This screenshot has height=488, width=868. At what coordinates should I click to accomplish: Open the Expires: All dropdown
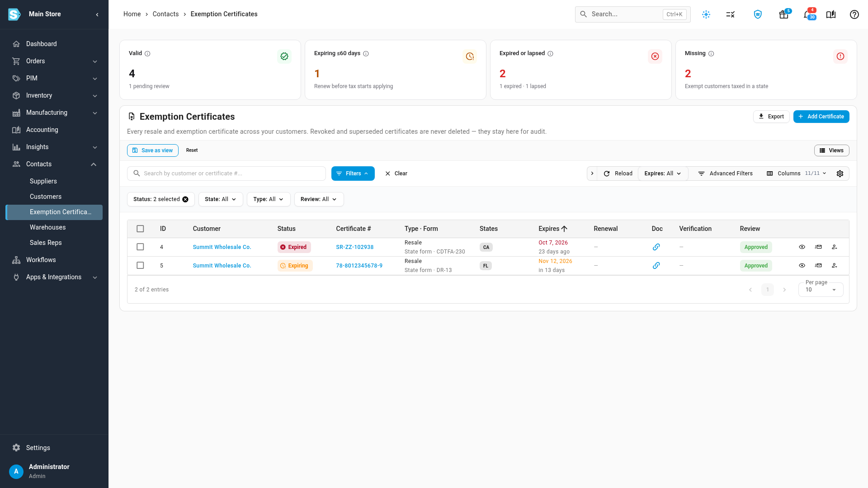pos(663,174)
